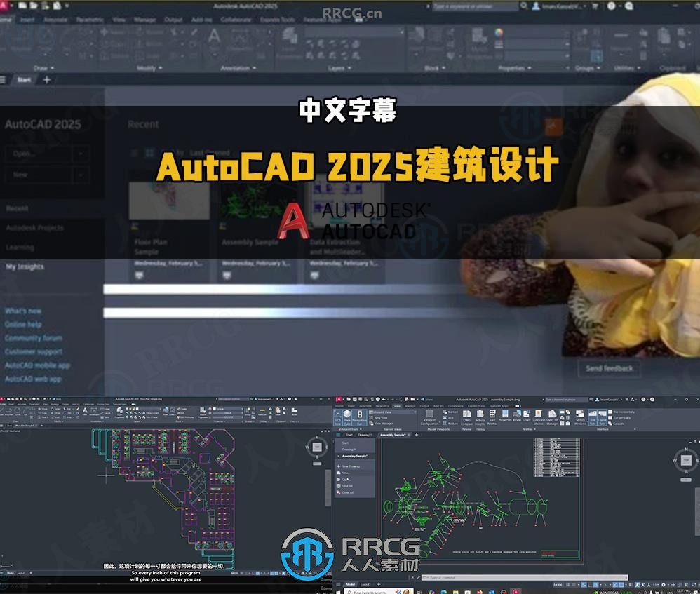Click Text tool icon in Floor Plan window ribbon
Viewport: 700px width, 594px height.
(85, 410)
